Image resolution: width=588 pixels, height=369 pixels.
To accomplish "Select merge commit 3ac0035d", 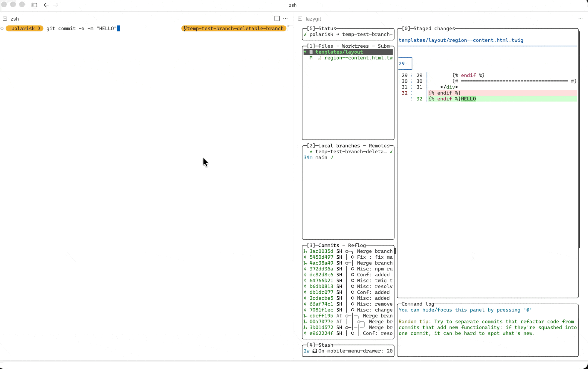I will pyautogui.click(x=321, y=251).
